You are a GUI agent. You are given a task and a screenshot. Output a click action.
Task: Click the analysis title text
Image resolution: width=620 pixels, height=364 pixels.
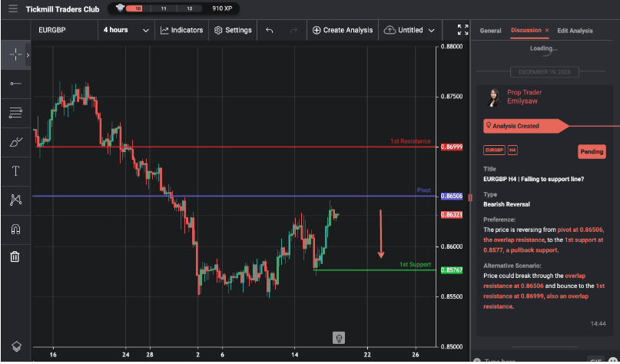(x=533, y=179)
